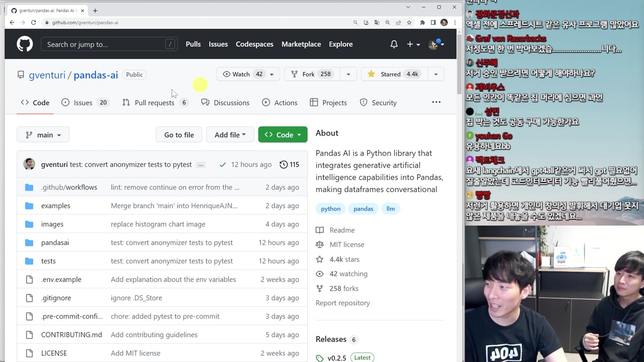Open the pandas-ai repository name link
This screenshot has width=644, height=362.
coord(96,75)
